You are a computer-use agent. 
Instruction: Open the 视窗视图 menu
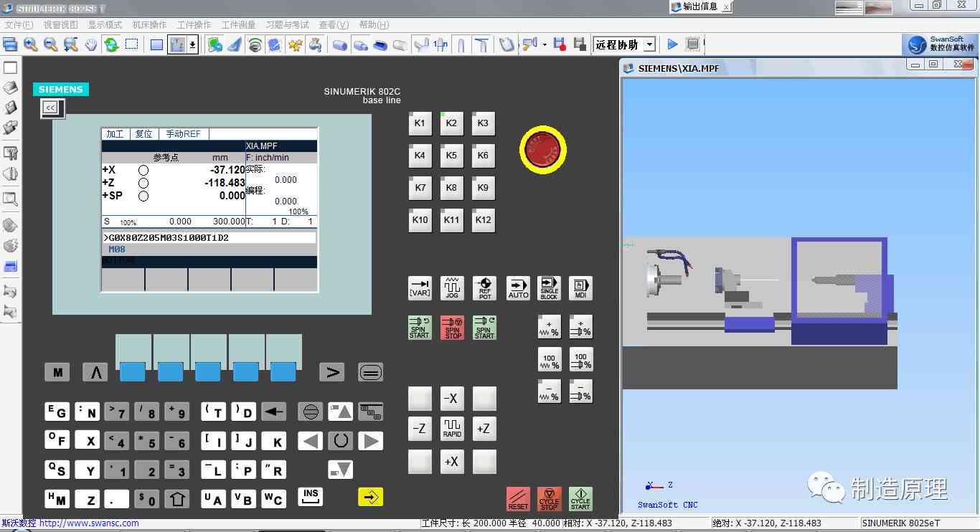61,24
